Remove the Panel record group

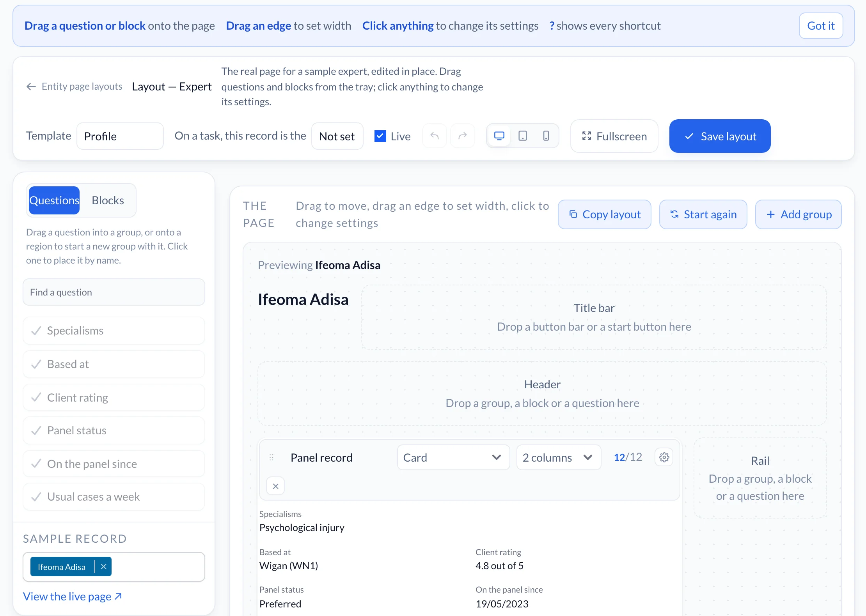click(x=276, y=486)
